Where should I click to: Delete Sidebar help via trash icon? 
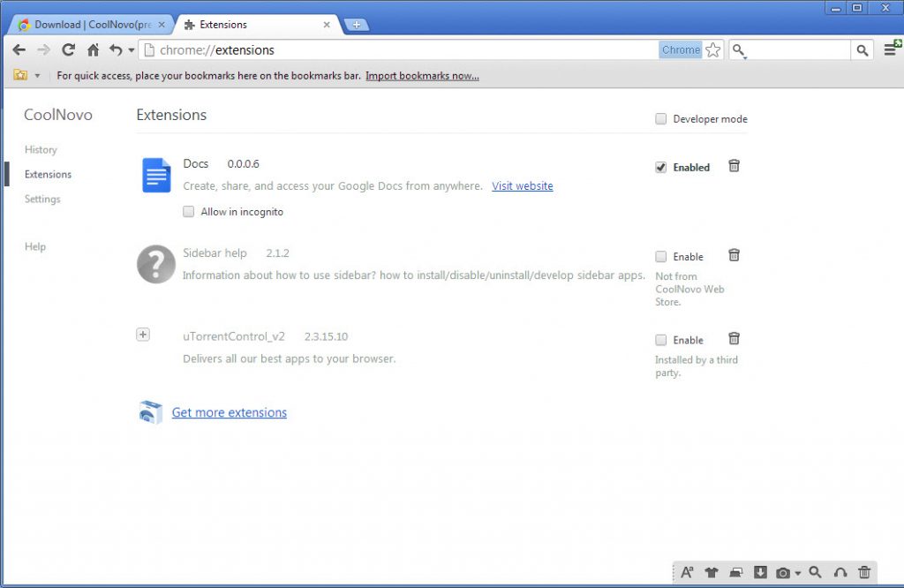point(734,255)
